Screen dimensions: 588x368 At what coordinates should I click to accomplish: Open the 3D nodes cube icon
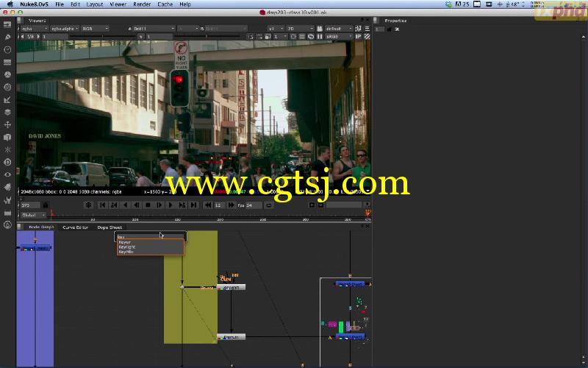click(7, 138)
